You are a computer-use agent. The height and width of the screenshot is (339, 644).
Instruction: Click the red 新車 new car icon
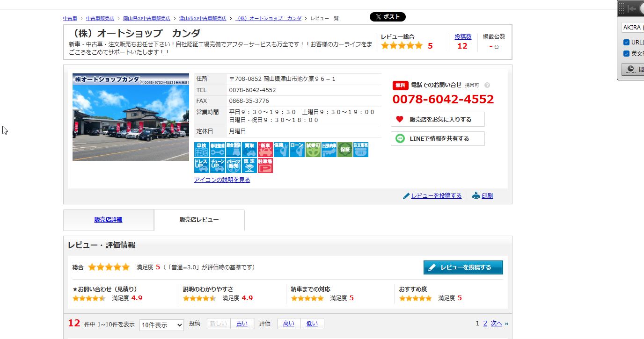tap(265, 150)
